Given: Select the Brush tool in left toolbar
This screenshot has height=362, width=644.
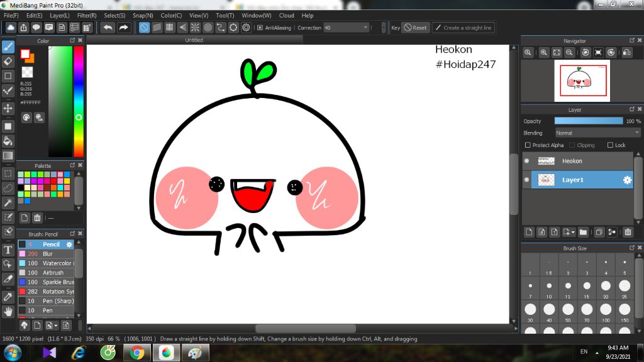Looking at the screenshot, I should [8, 47].
